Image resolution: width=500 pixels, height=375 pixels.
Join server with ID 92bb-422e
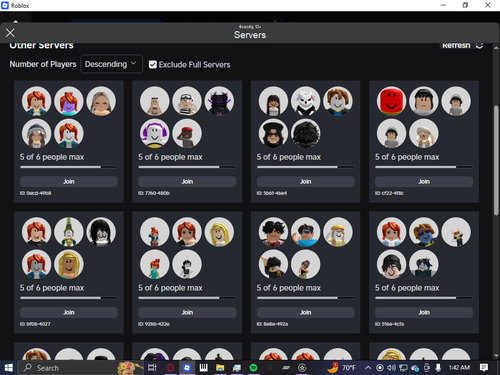[187, 312]
